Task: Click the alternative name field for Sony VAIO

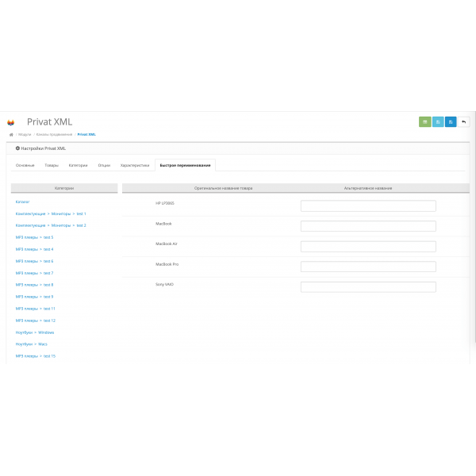Action: click(368, 287)
